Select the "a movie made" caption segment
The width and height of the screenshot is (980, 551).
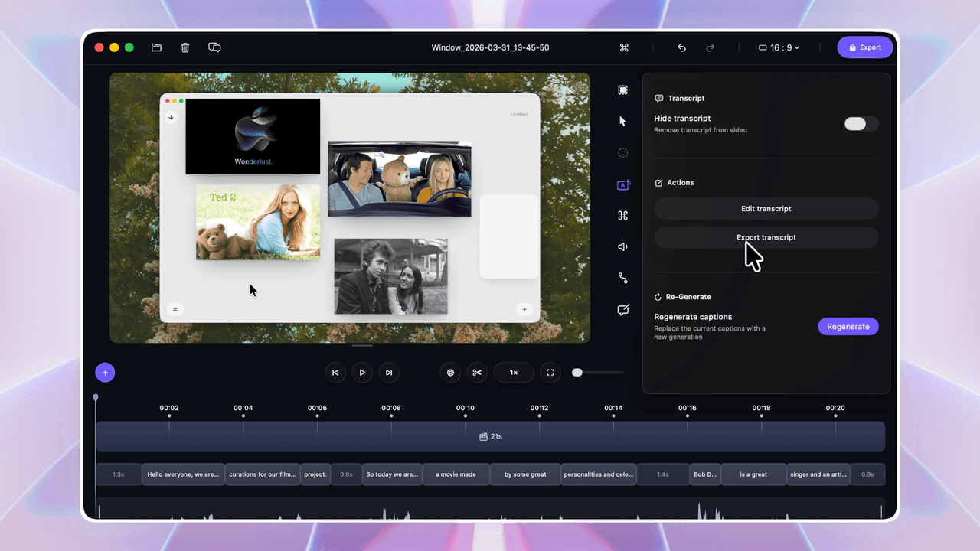[x=456, y=474]
